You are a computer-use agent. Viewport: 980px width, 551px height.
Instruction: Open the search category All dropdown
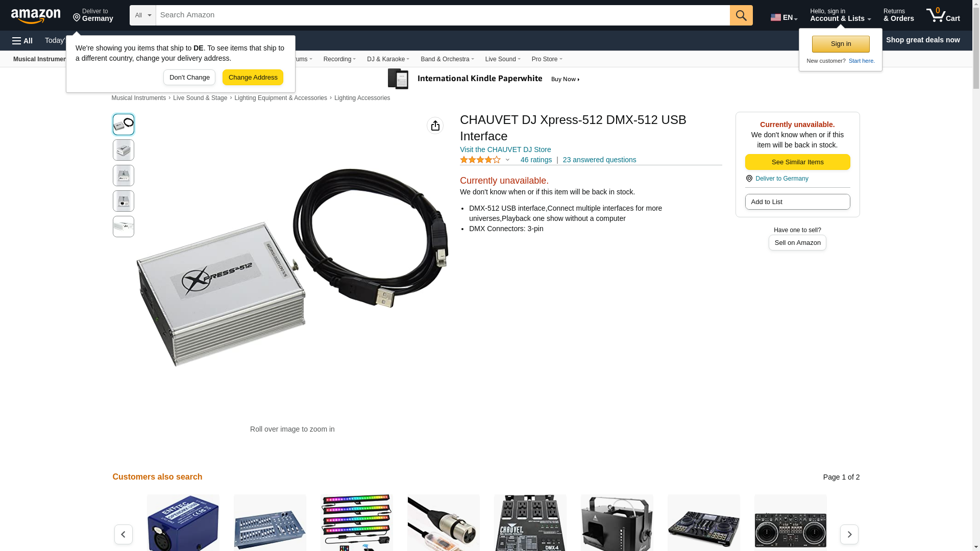pyautogui.click(x=143, y=15)
